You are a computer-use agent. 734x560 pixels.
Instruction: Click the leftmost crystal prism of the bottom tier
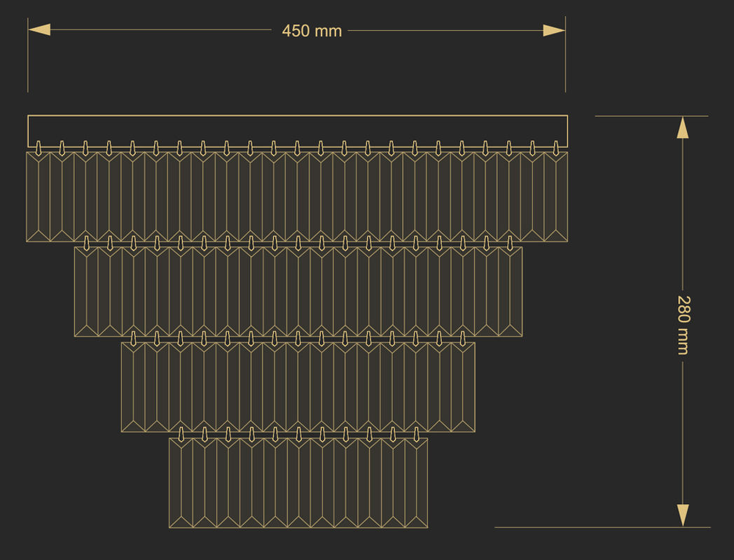click(181, 482)
